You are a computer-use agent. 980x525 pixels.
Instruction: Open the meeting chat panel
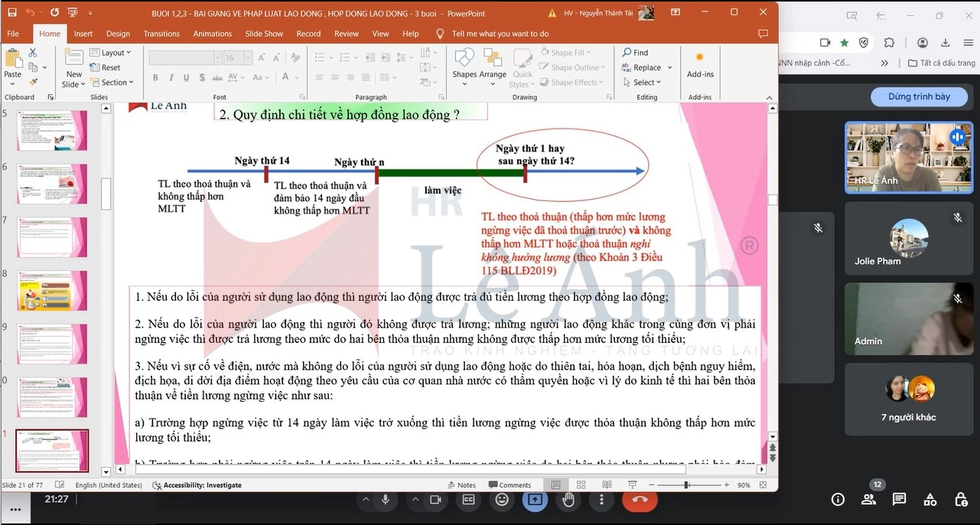pyautogui.click(x=899, y=500)
